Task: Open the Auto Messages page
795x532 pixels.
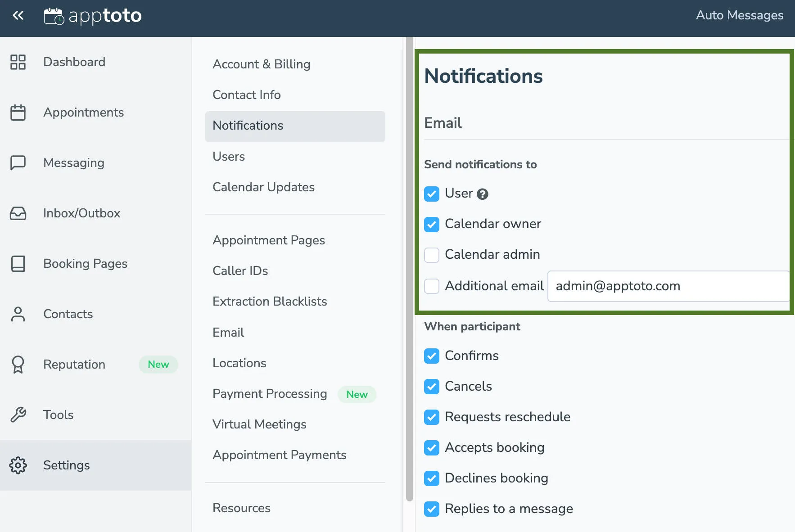Action: point(740,15)
